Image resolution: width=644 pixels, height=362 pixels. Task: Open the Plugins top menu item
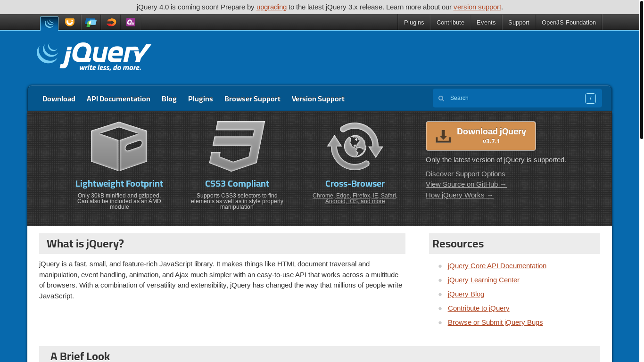(414, 22)
